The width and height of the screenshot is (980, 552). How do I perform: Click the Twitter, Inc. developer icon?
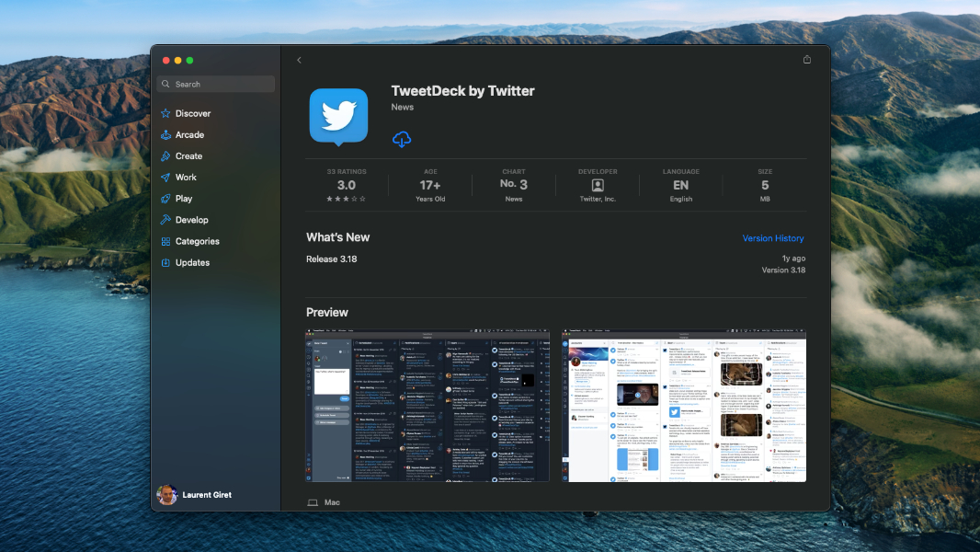(x=598, y=185)
